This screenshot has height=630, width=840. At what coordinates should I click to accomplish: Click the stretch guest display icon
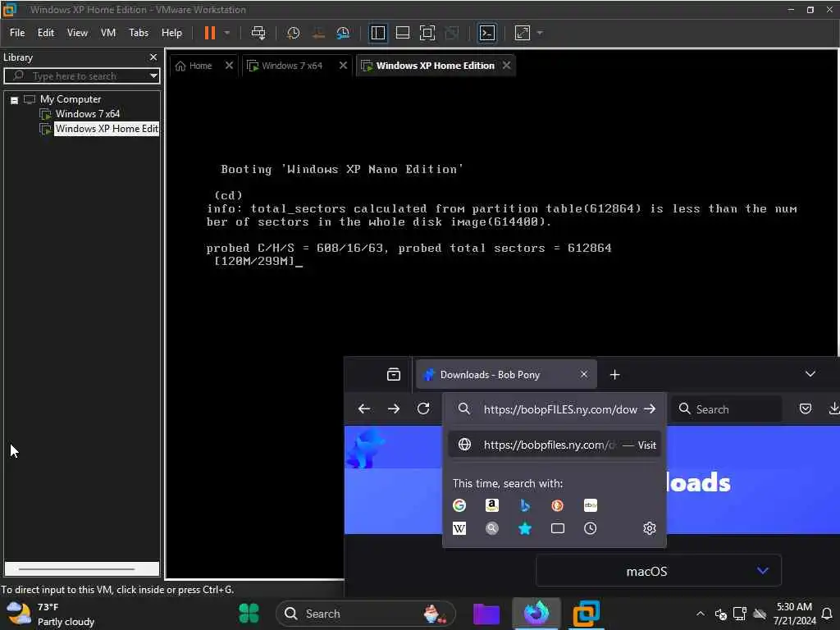pyautogui.click(x=523, y=33)
